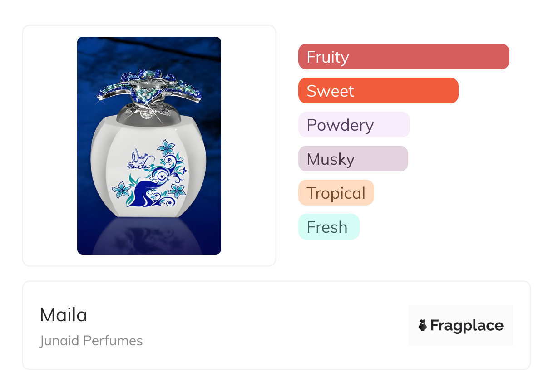
Task: Select the Sweet accord bar
Action: [x=378, y=91]
